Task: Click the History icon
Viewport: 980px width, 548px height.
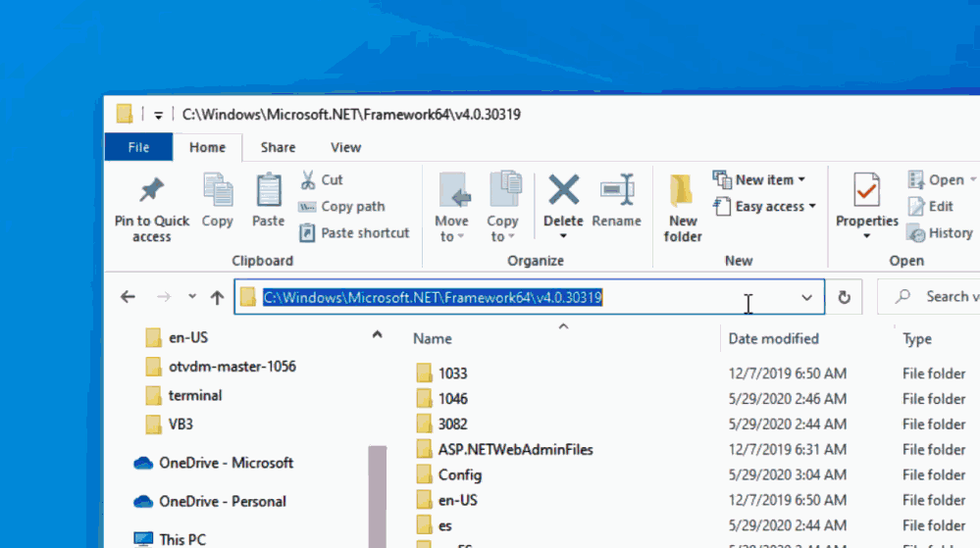Action: click(917, 233)
